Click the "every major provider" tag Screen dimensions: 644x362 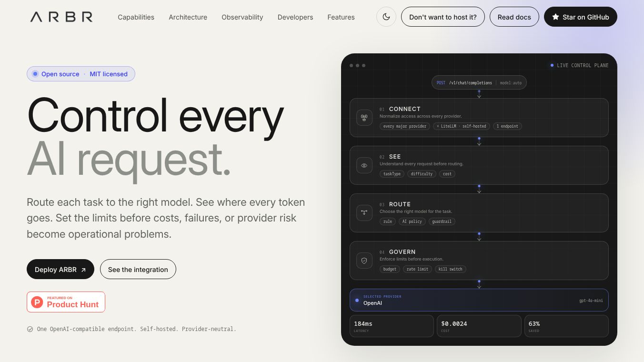point(405,126)
